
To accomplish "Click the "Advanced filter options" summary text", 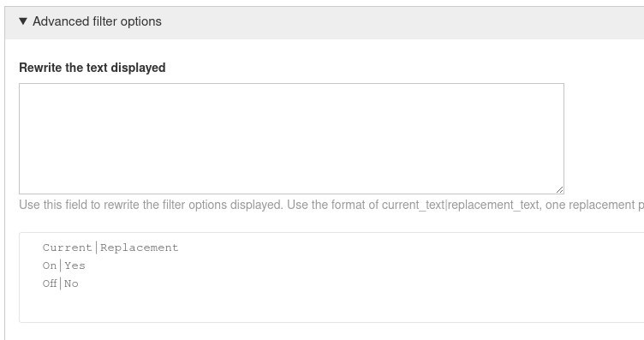I will 97,21.
